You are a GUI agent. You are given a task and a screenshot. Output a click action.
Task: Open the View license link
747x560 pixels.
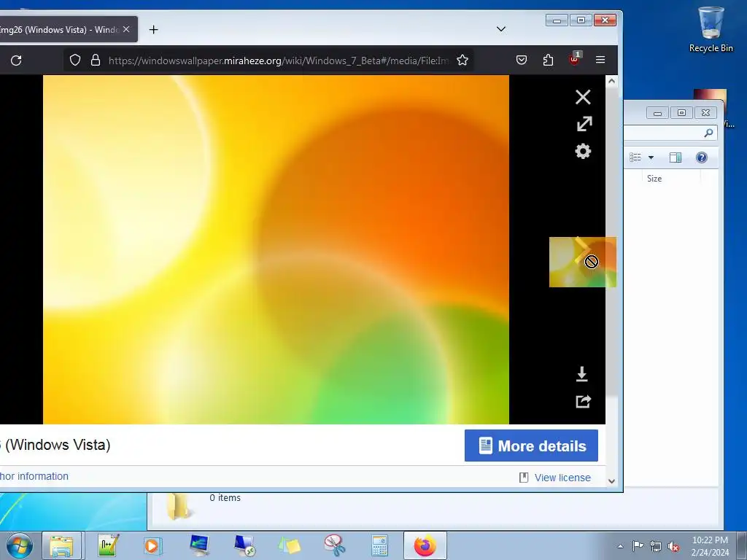point(562,478)
